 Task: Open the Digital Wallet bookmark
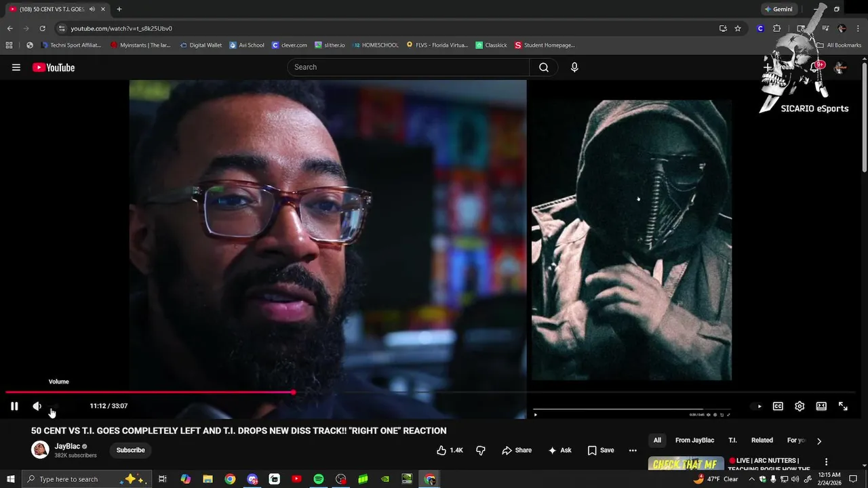coord(201,45)
